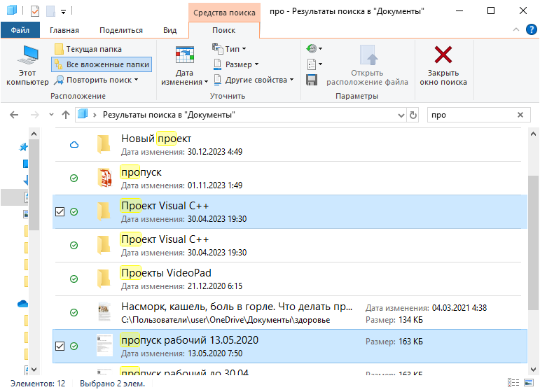Go back with the back arrow
The height and width of the screenshot is (392, 540).
(x=14, y=115)
